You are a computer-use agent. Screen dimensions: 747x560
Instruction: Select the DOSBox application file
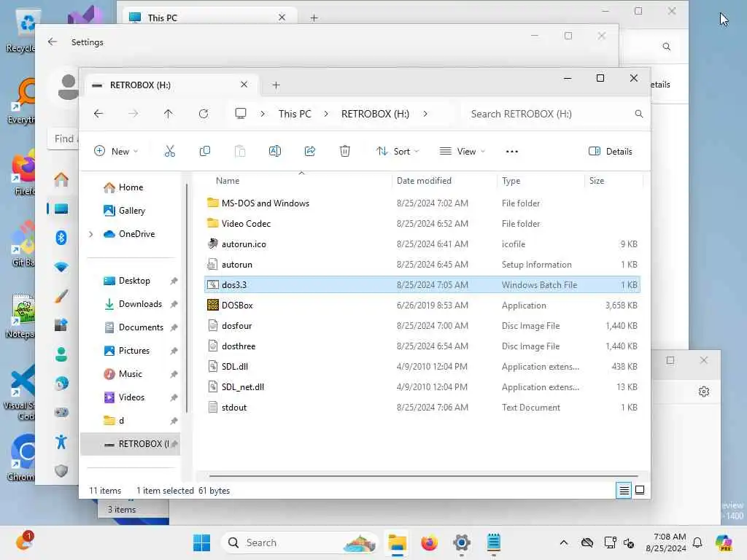point(422,306)
